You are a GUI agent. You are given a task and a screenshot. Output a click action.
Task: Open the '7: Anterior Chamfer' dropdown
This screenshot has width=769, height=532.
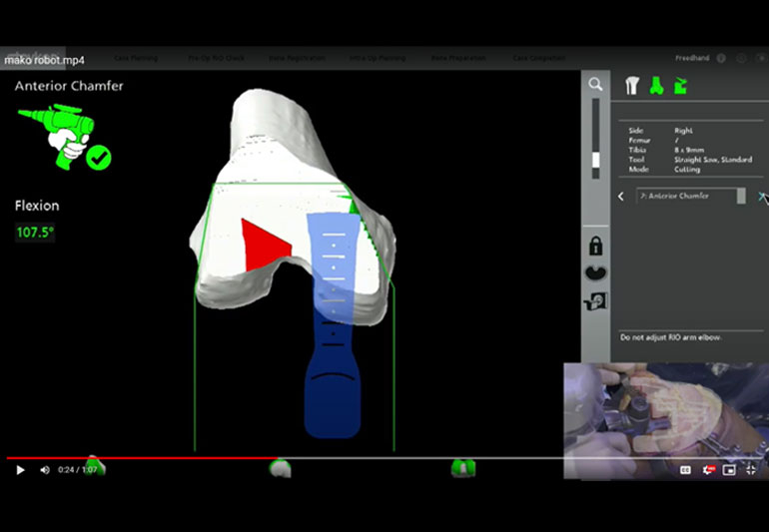[691, 196]
